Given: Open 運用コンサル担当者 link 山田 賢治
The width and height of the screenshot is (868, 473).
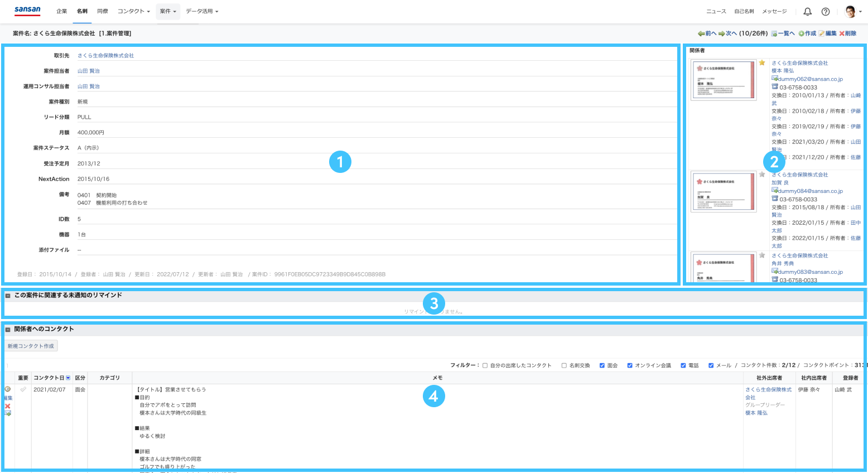Looking at the screenshot, I should 89,86.
